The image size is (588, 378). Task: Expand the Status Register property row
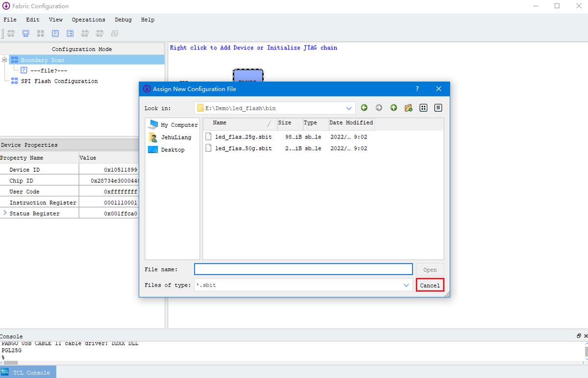tap(5, 213)
